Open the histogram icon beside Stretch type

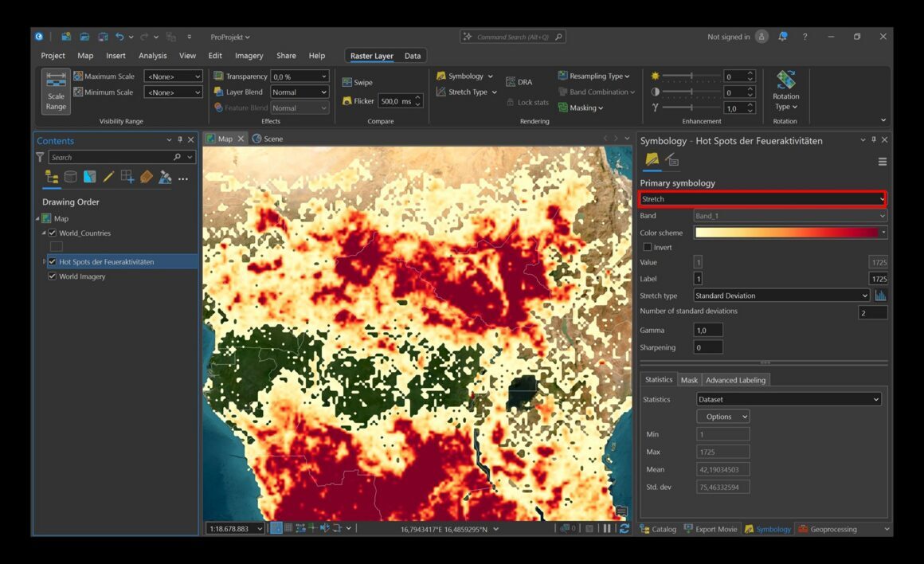(x=880, y=296)
